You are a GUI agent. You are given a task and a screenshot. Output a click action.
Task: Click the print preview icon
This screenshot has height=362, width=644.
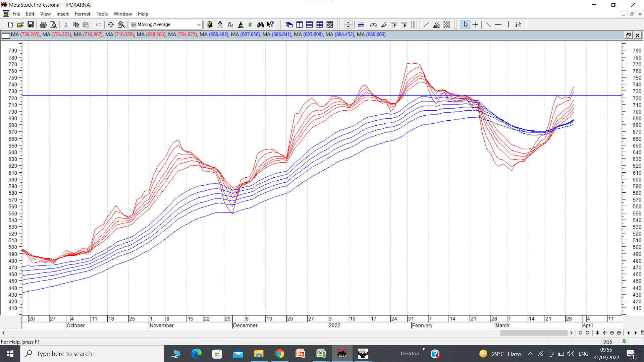pyautogui.click(x=53, y=24)
